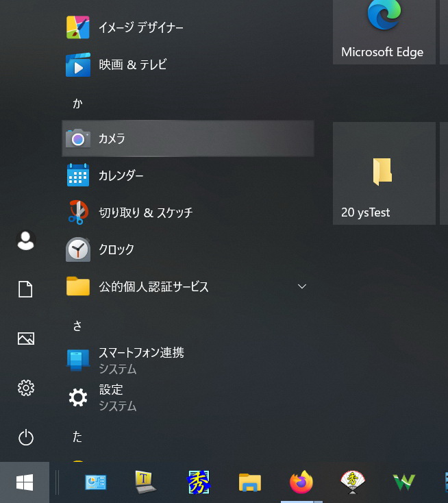Image resolution: width=448 pixels, height=503 pixels.
Task: Click the さ letter group header
Action: tap(77, 325)
